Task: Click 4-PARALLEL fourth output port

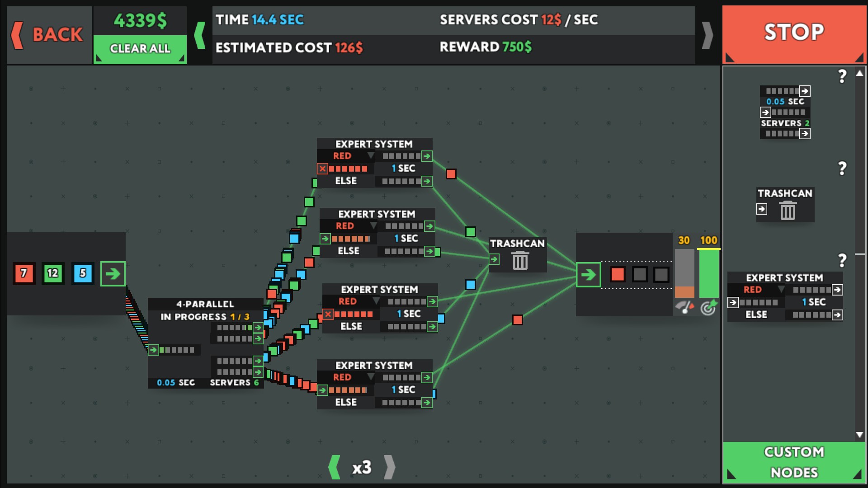Action: click(x=258, y=372)
